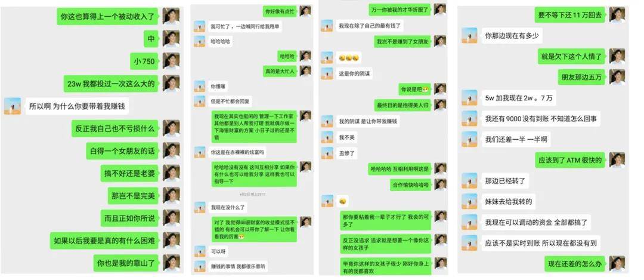Click avatar beside "万一你被我的才华折服了"
Image resolution: width=644 pixels, height=280 pixels.
[x=440, y=9]
